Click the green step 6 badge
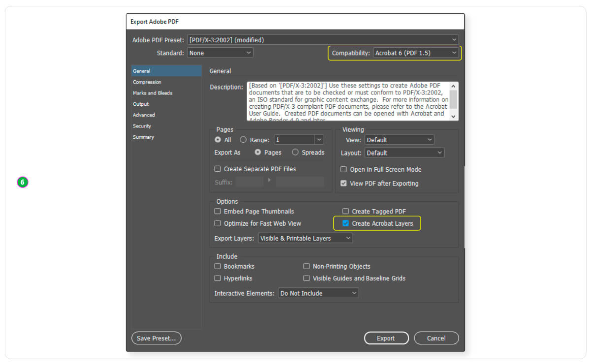This screenshot has height=364, width=591. tap(23, 182)
